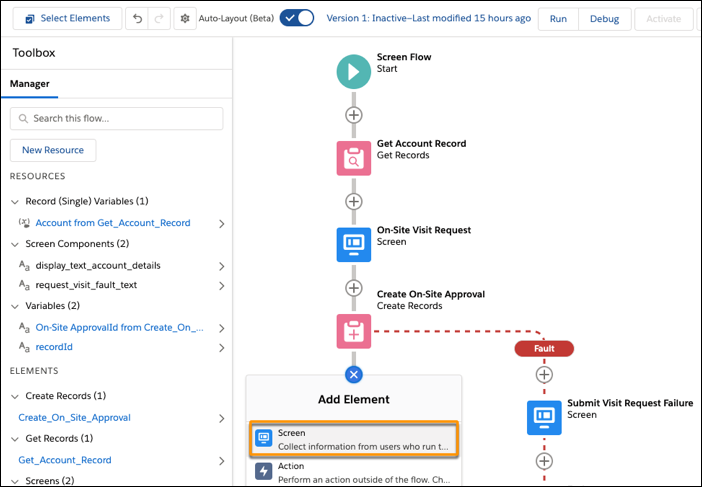Open the flow settings gear icon
702x487 pixels.
185,19
